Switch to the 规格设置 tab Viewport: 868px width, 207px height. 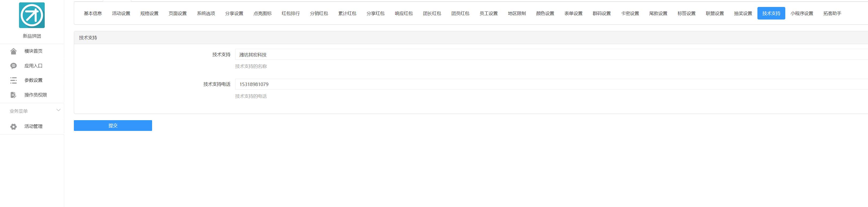(x=149, y=13)
